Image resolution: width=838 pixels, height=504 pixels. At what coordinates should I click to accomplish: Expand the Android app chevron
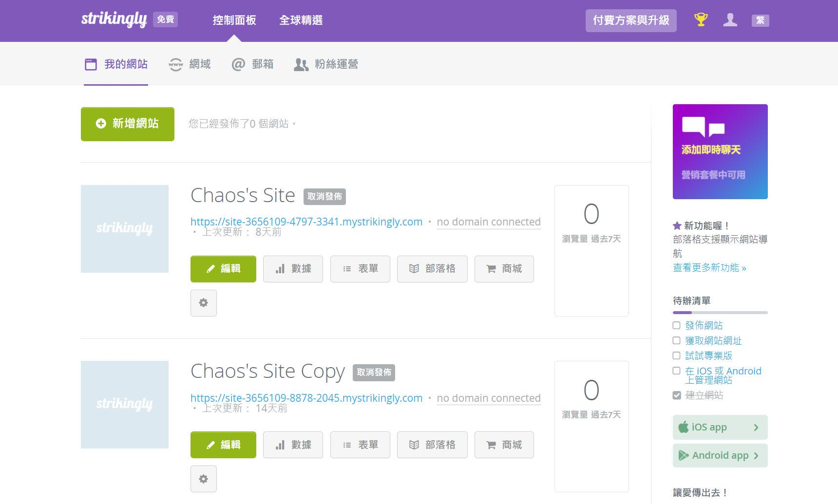pyautogui.click(x=756, y=455)
